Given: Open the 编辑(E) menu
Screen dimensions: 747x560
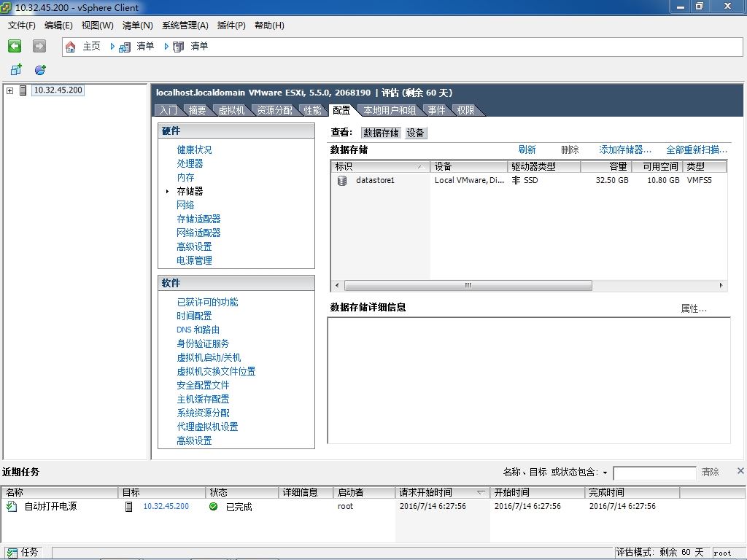Looking at the screenshot, I should tap(58, 26).
